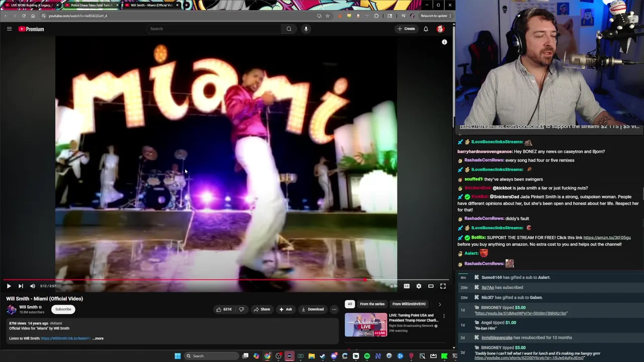Open Discord from the taskbar
The image size is (644, 362).
click(334, 356)
